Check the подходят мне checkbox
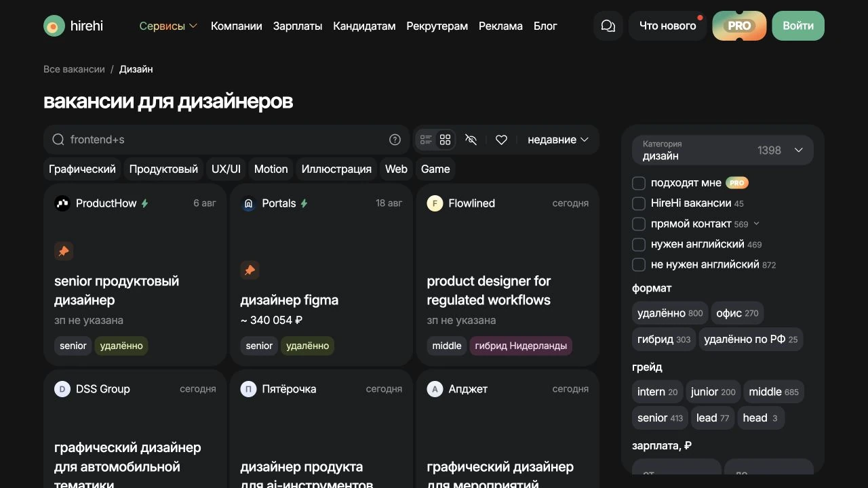 click(x=638, y=183)
